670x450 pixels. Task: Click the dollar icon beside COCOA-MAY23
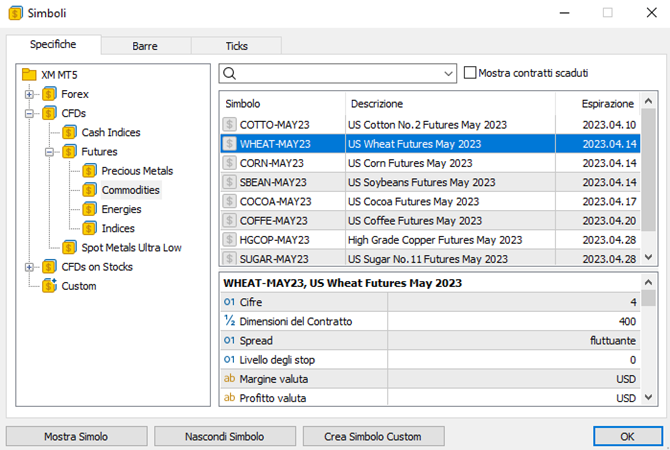[229, 201]
